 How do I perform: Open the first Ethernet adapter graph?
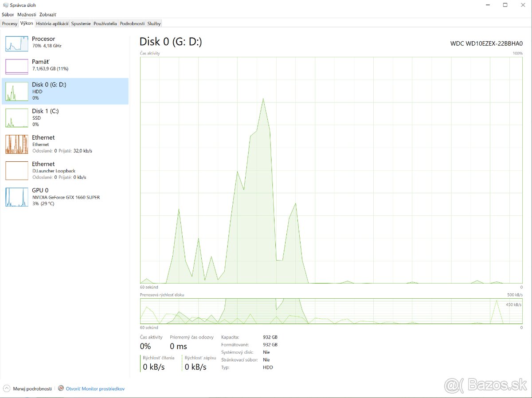(16, 144)
